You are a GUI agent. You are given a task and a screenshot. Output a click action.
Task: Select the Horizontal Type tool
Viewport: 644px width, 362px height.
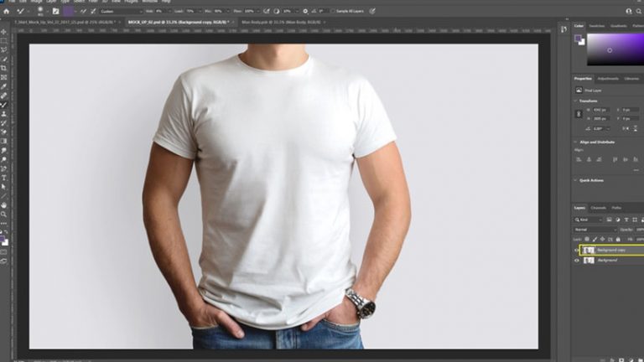[3, 178]
